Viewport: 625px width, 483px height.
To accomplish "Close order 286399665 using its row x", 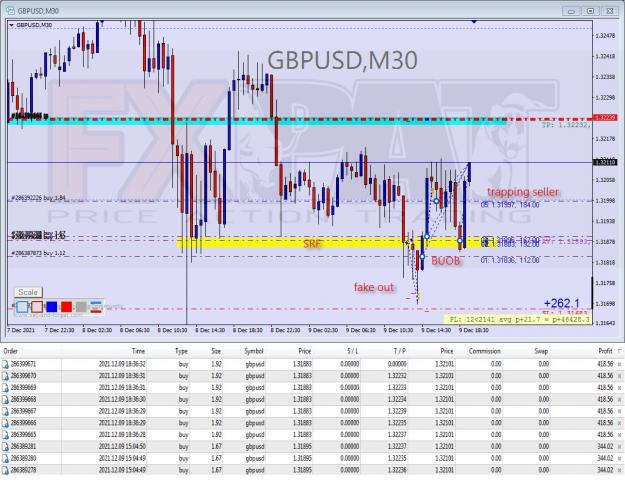I will (619, 435).
